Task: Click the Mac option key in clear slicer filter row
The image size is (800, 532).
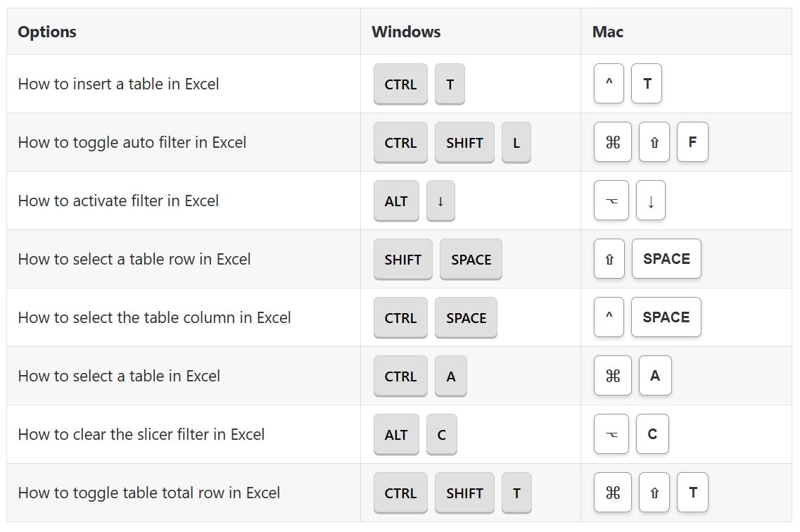Action: tap(611, 434)
